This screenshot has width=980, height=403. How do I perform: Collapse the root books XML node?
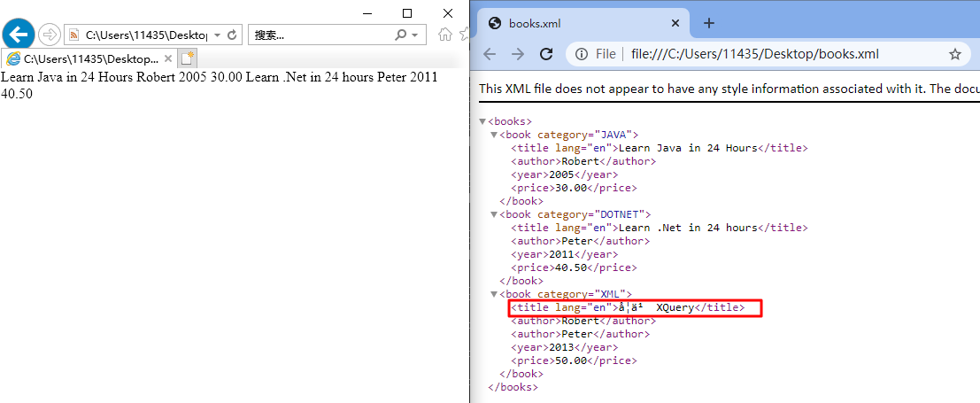[482, 121]
